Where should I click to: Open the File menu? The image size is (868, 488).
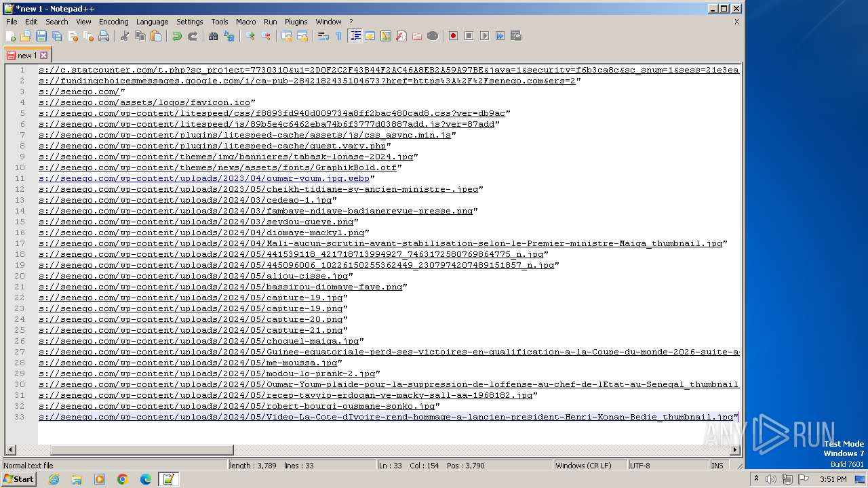(12, 22)
